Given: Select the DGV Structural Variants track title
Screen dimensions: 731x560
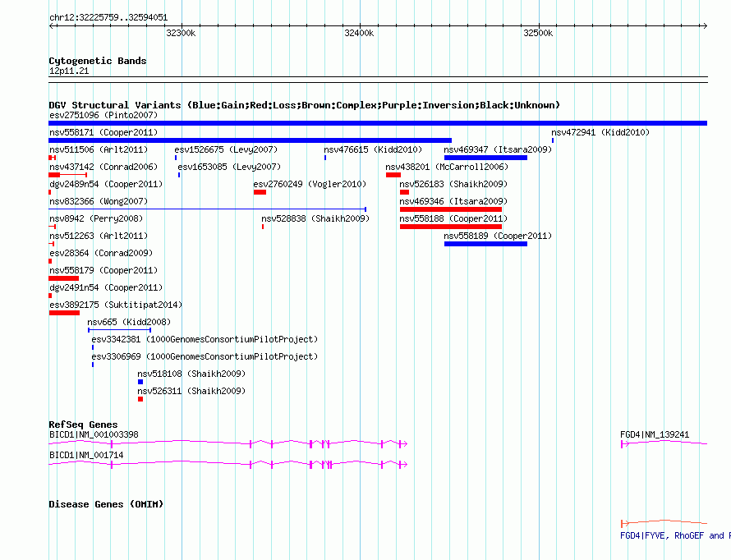Looking at the screenshot, I should pos(304,105).
